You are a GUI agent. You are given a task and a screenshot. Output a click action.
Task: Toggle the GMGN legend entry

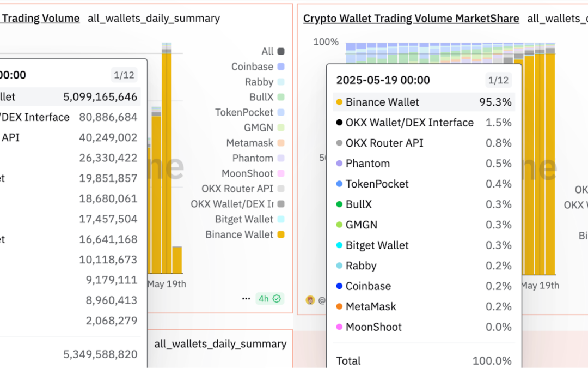264,128
